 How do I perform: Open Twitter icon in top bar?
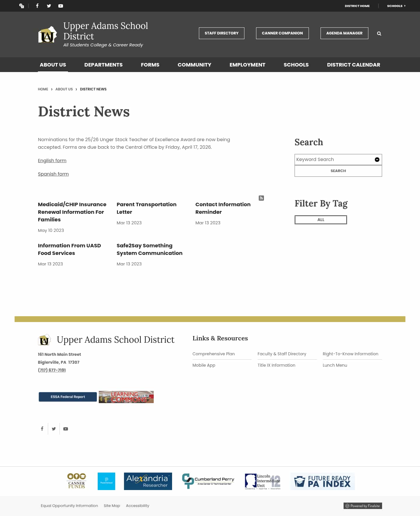point(49,6)
